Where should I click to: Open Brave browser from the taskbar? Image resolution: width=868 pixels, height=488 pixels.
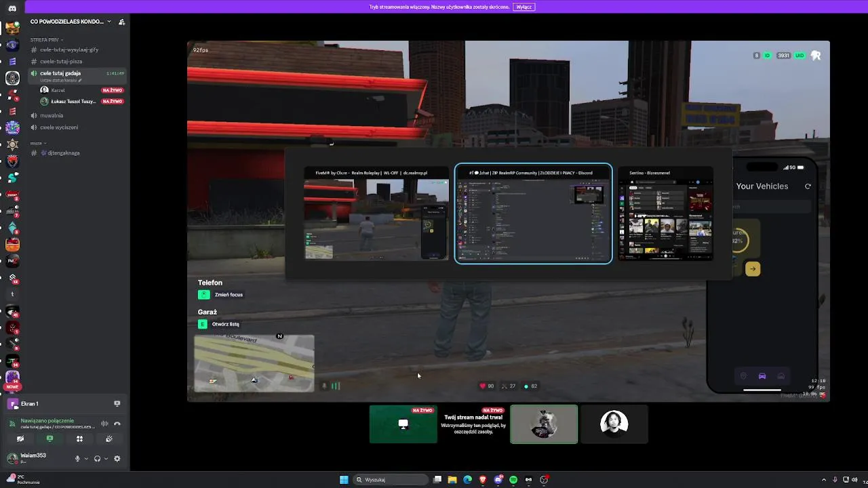pos(483,480)
